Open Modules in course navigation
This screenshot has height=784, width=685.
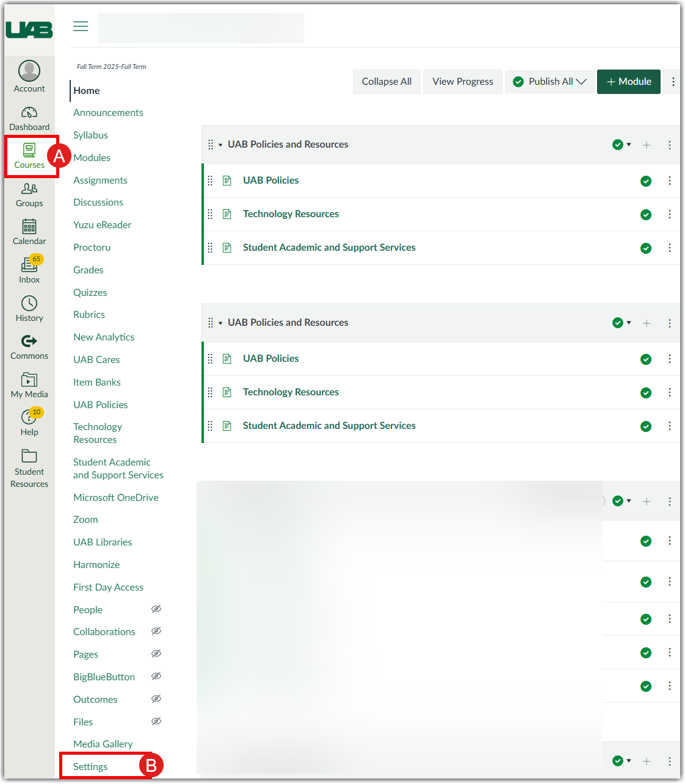coord(92,158)
